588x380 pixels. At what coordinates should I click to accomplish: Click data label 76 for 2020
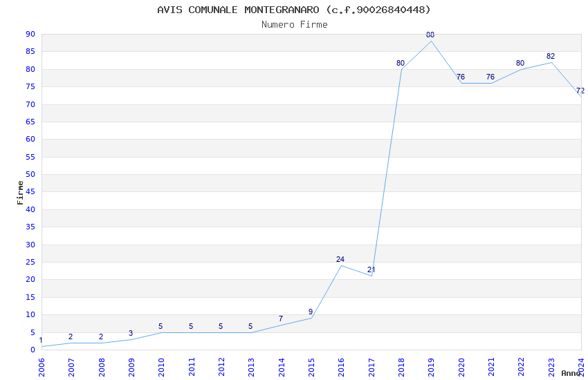(461, 77)
